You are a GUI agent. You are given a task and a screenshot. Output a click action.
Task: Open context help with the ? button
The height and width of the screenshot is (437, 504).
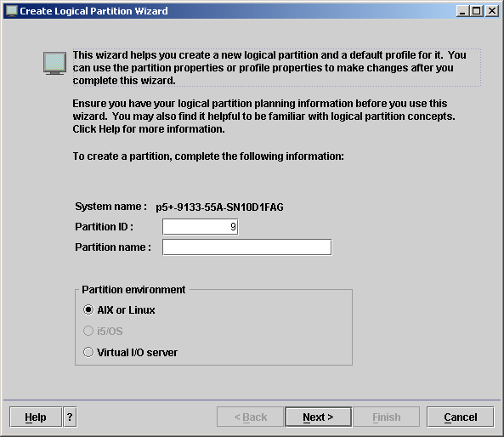pyautogui.click(x=70, y=417)
